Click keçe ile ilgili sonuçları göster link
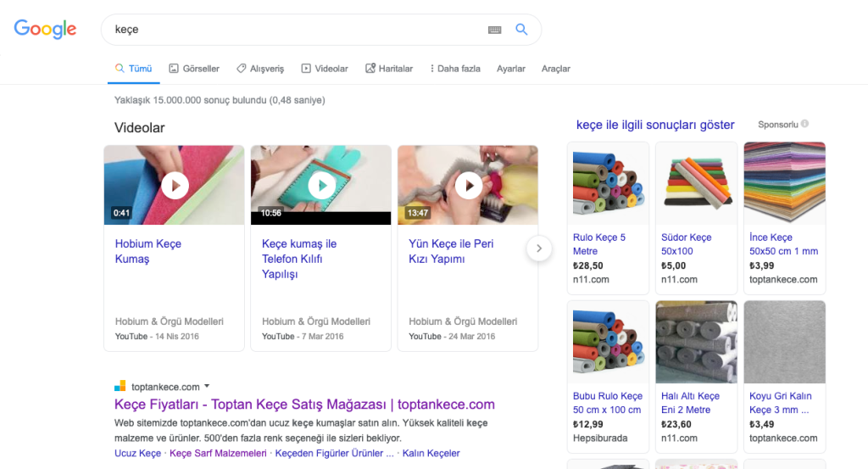The image size is (868, 469). [655, 126]
